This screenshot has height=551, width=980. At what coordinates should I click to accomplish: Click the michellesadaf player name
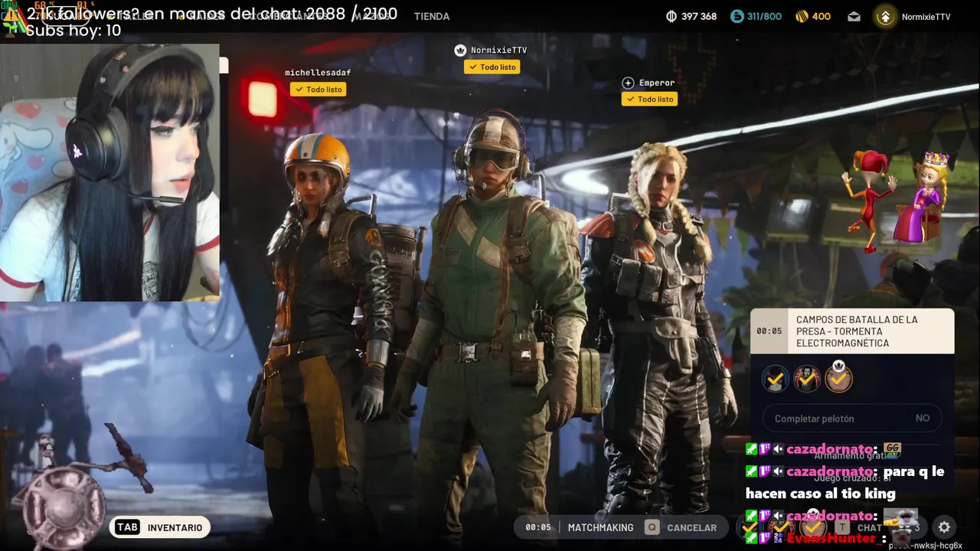(x=318, y=73)
